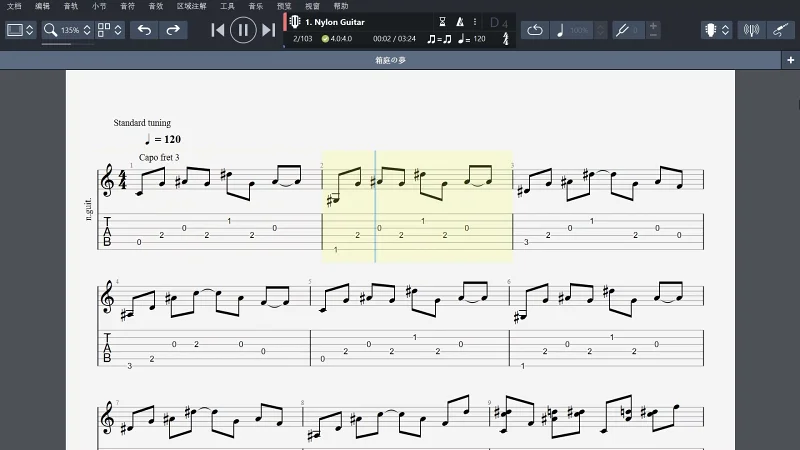Click the bar number 5 marker
Screen dimensions: 800x450
pyautogui.click(x=310, y=282)
